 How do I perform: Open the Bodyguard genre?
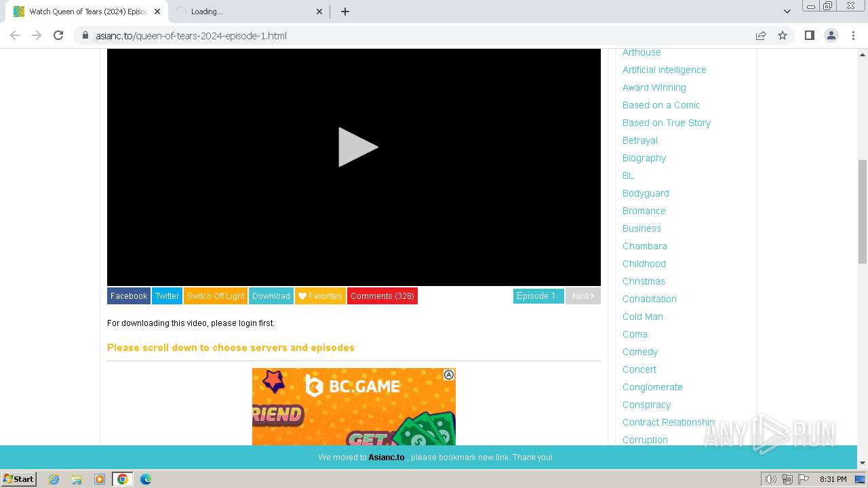tap(646, 193)
